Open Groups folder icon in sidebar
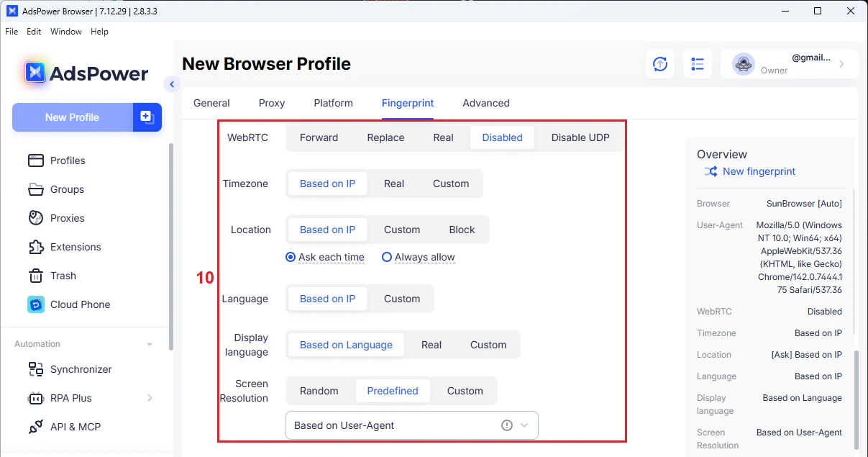This screenshot has width=868, height=457. click(36, 189)
